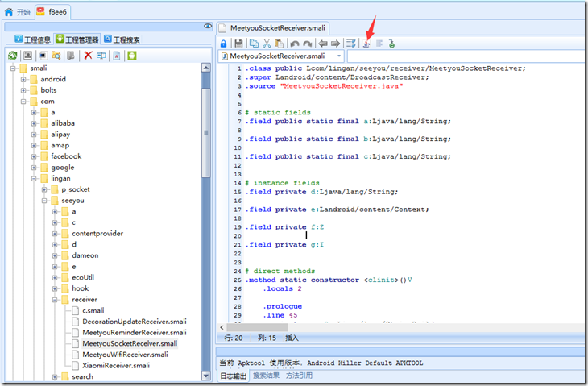
Task: Collapse the receiver folder node
Action: click(x=55, y=300)
